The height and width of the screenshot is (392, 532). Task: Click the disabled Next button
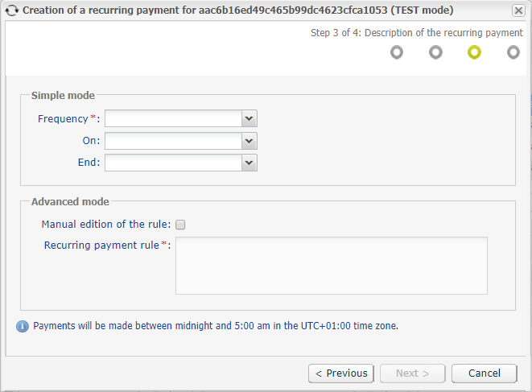pyautogui.click(x=412, y=373)
